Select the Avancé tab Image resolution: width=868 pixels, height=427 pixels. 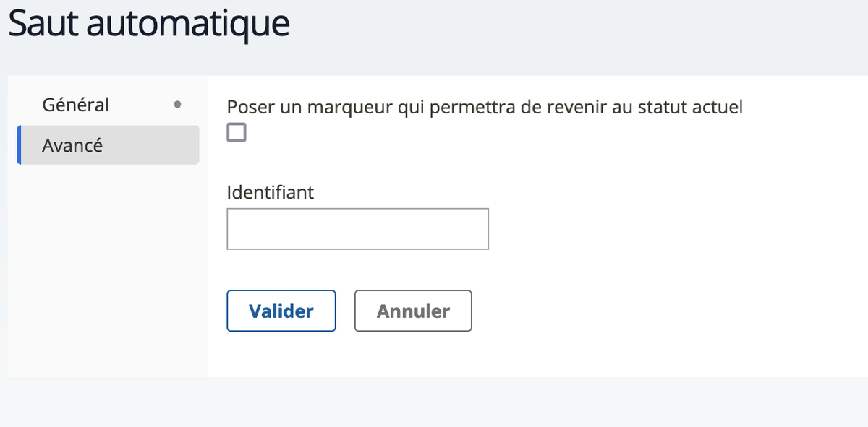(73, 145)
